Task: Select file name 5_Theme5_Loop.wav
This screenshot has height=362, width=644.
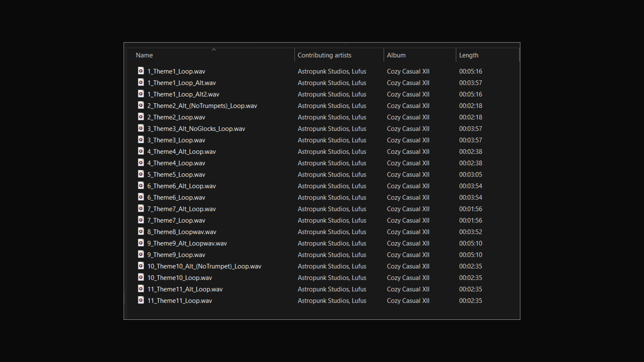Action: pyautogui.click(x=176, y=175)
